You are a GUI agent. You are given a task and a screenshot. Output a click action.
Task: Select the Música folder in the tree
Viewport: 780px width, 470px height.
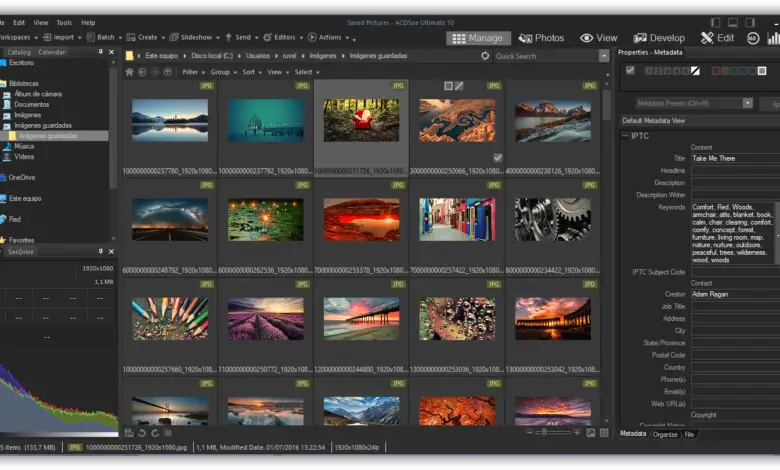(24, 146)
